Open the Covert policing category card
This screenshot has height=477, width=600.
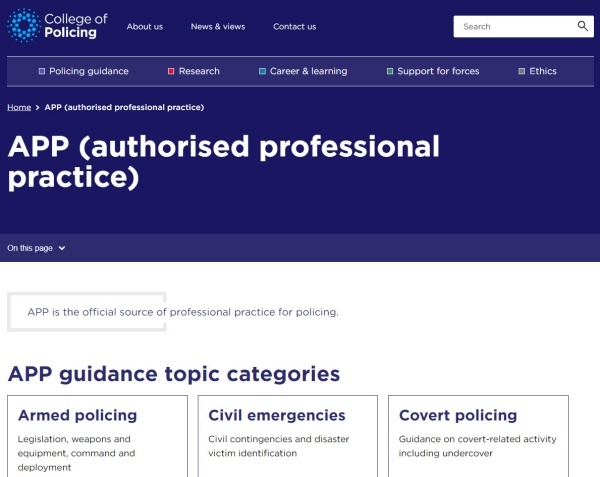click(478, 436)
